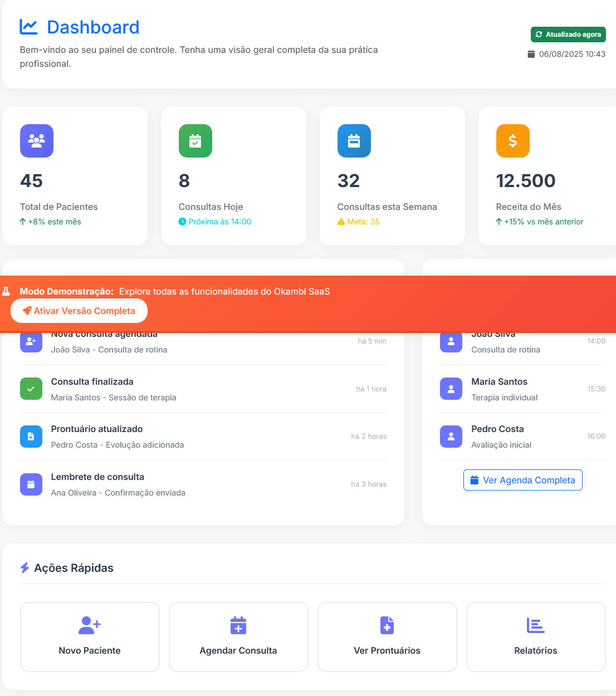Click the Próxima às 14:00 link

click(214, 221)
